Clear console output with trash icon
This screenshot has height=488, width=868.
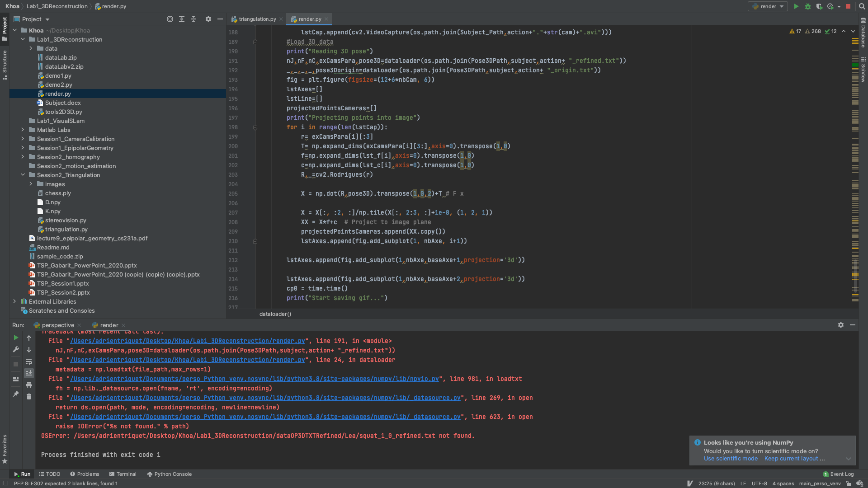click(x=29, y=397)
